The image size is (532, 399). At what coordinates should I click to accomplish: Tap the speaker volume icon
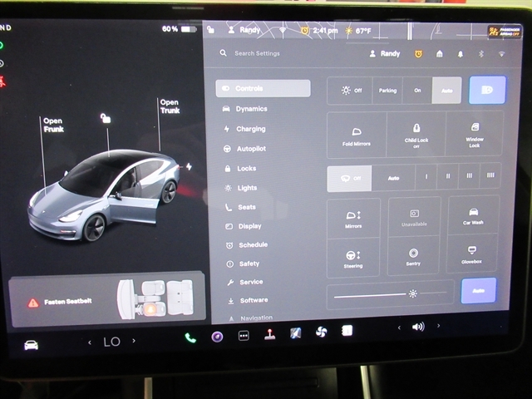click(x=418, y=327)
